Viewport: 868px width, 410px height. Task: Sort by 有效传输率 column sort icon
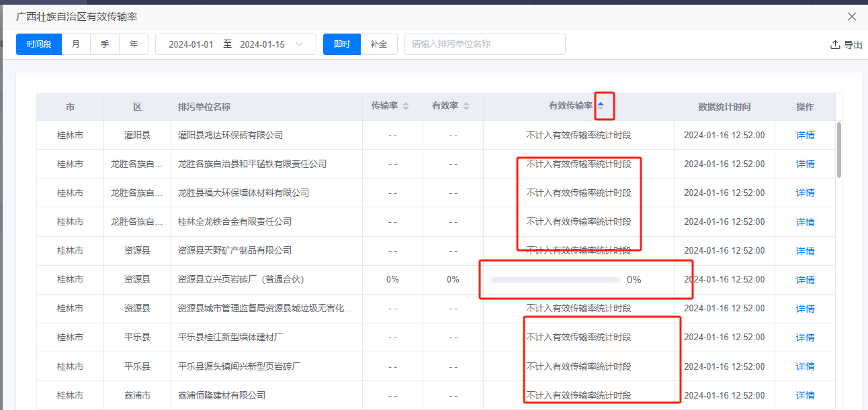pos(601,106)
